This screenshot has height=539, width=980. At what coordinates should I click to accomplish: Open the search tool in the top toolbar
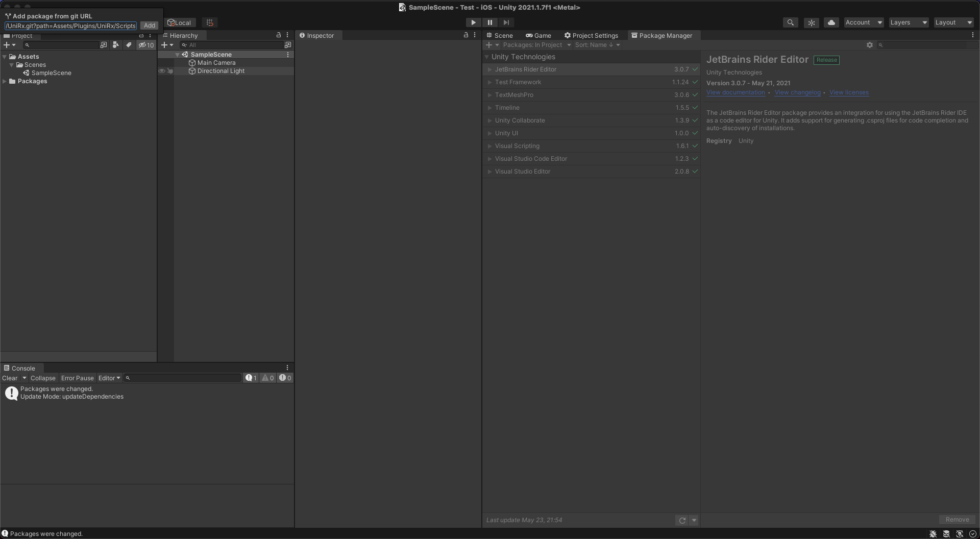(x=790, y=22)
